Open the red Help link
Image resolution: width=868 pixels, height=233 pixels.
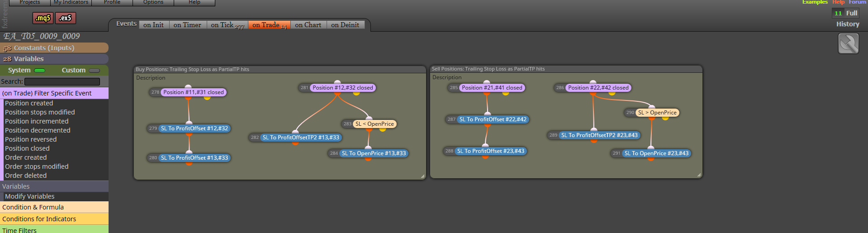(838, 2)
